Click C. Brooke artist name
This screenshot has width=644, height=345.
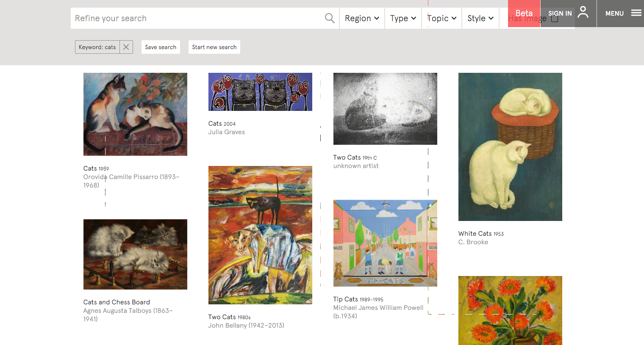pos(473,242)
